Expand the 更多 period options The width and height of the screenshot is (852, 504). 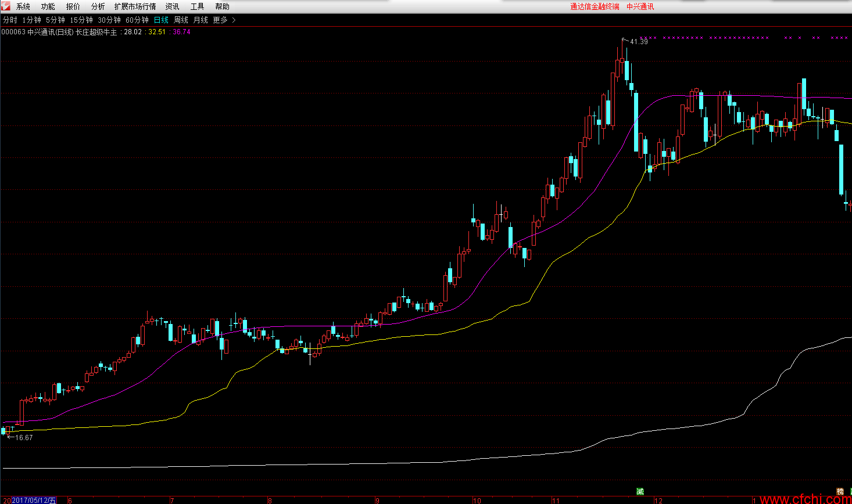(x=220, y=20)
